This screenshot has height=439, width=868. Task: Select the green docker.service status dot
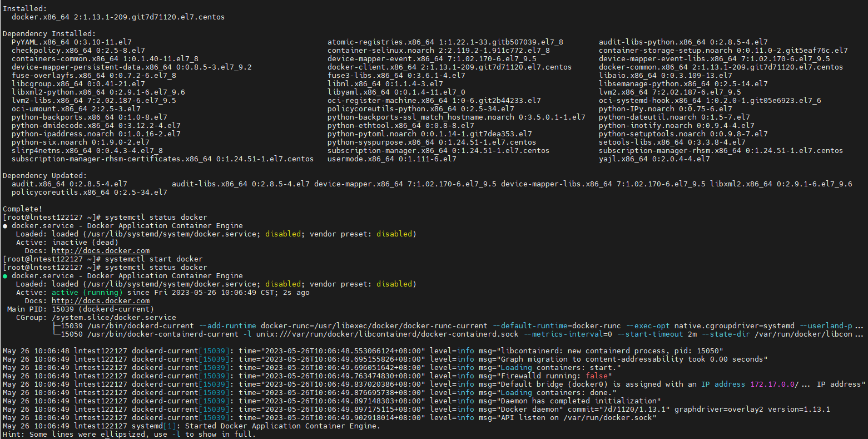pos(5,275)
